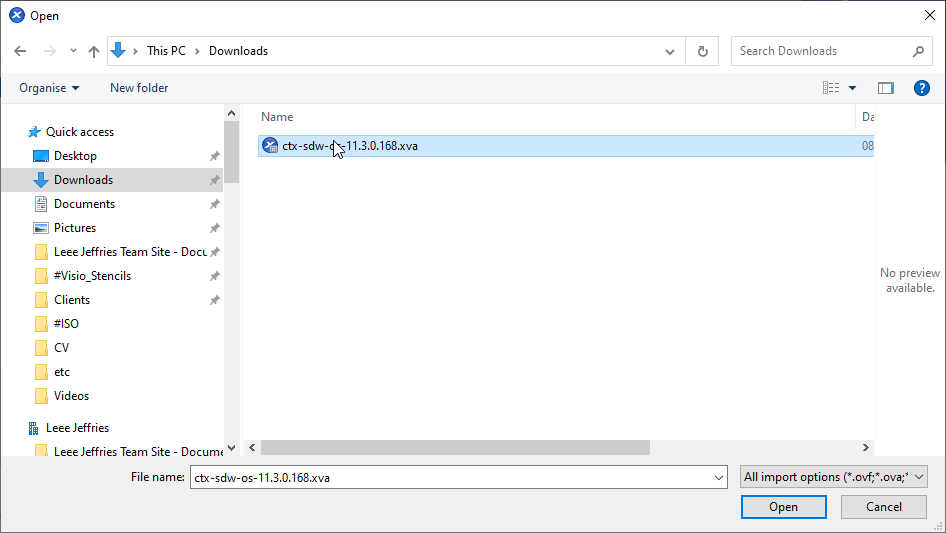Image resolution: width=946 pixels, height=533 pixels.
Task: Select Pictures in the navigation pane
Action: coord(75,228)
